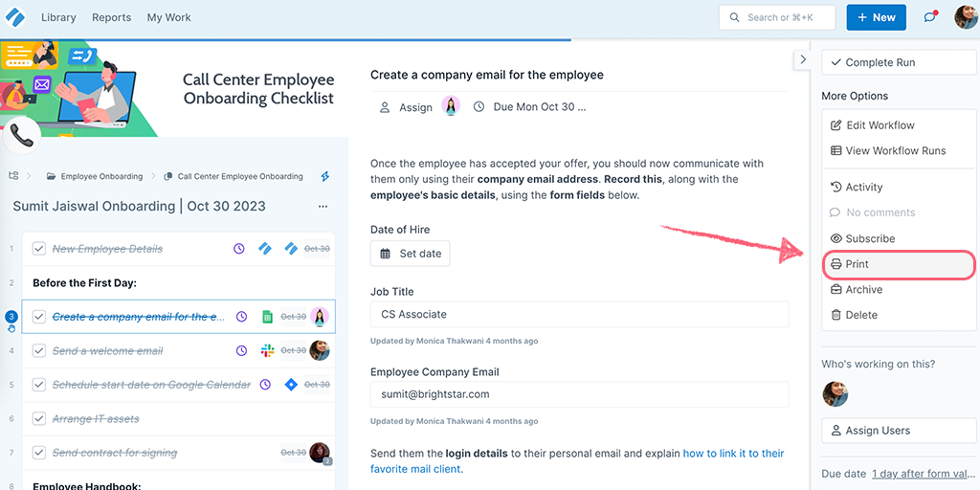This screenshot has height=490, width=980.
Task: Click the Delete trash icon option
Action: (898, 315)
